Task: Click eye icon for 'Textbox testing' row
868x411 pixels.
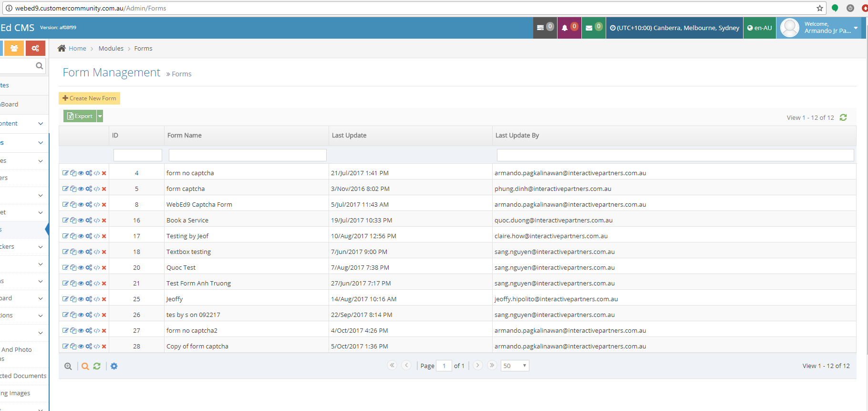Action: [x=81, y=252]
